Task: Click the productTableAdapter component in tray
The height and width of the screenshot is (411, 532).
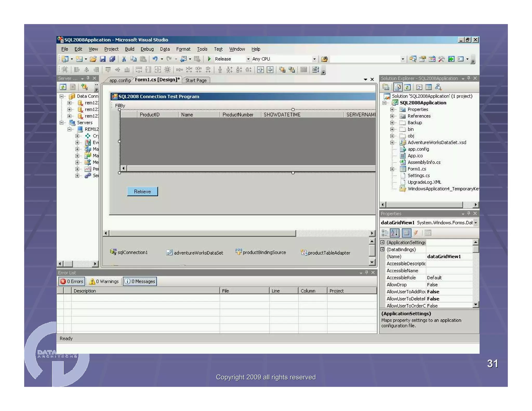Action: click(325, 253)
